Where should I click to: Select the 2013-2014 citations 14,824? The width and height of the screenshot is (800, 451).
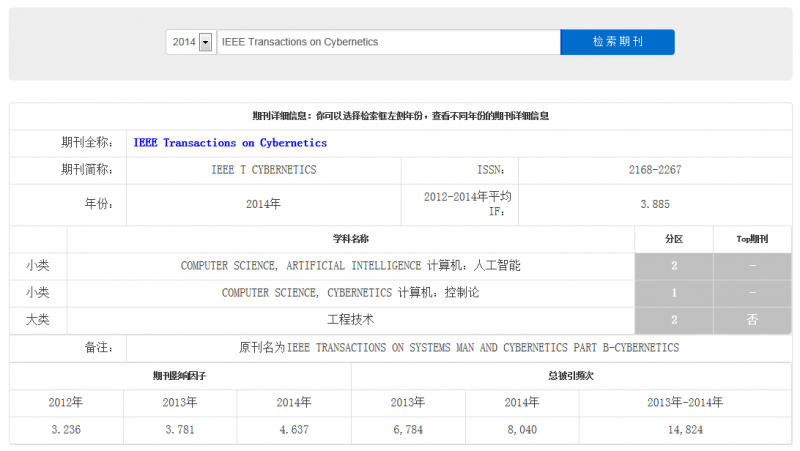(685, 430)
